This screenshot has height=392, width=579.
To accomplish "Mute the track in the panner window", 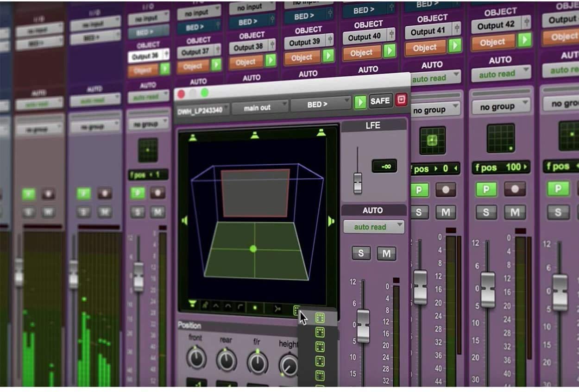I will click(386, 253).
